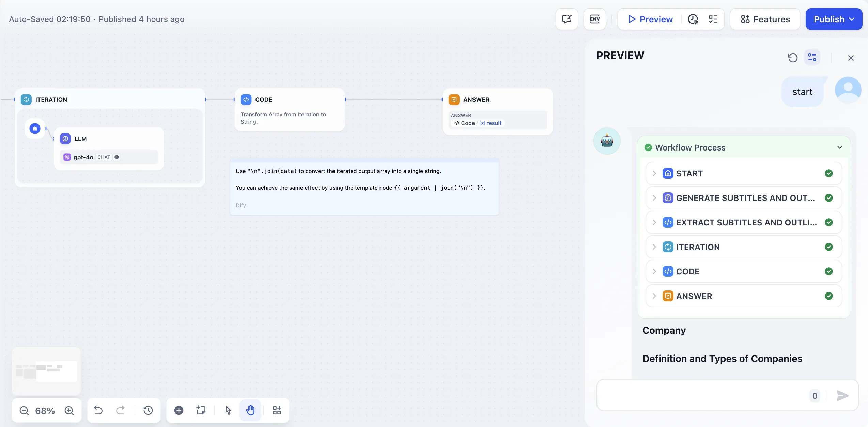Select the pointer cursor tool

tap(228, 410)
